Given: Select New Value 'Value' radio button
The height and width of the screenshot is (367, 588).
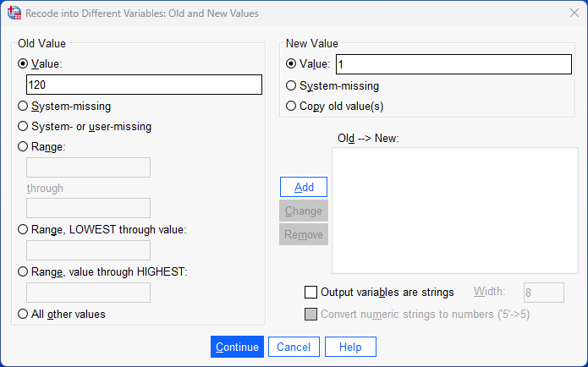Looking at the screenshot, I should click(292, 63).
